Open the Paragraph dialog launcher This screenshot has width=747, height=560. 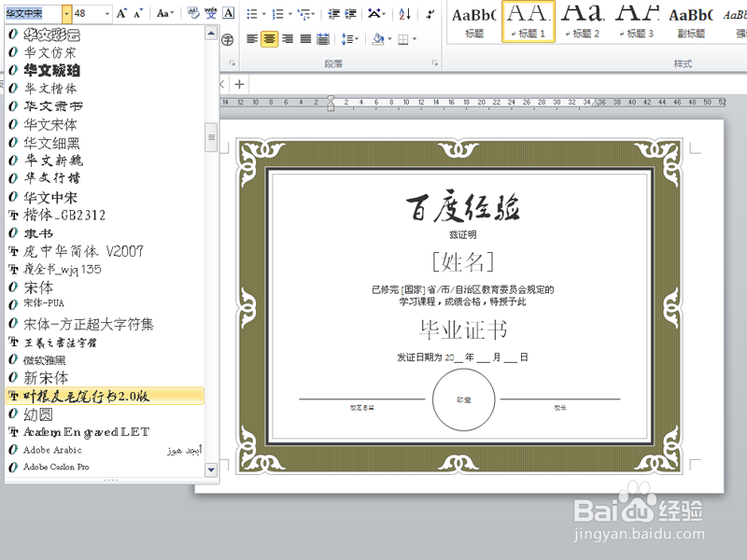[435, 63]
